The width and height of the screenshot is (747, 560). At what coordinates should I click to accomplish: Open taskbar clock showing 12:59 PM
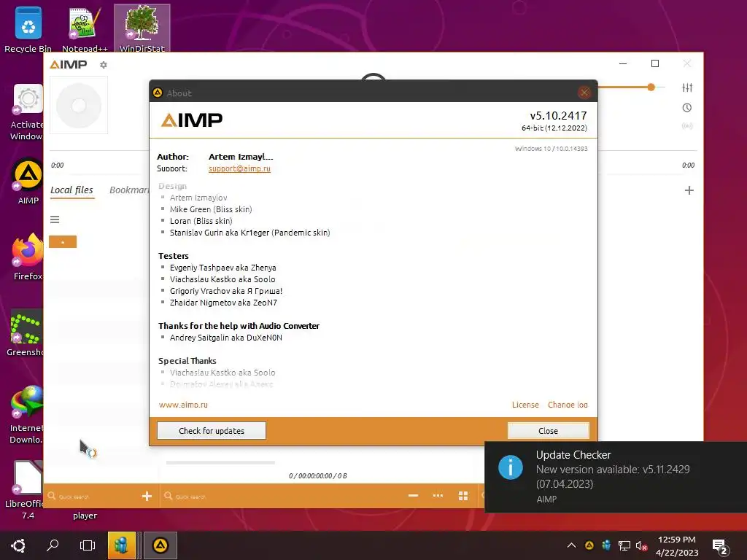click(677, 545)
